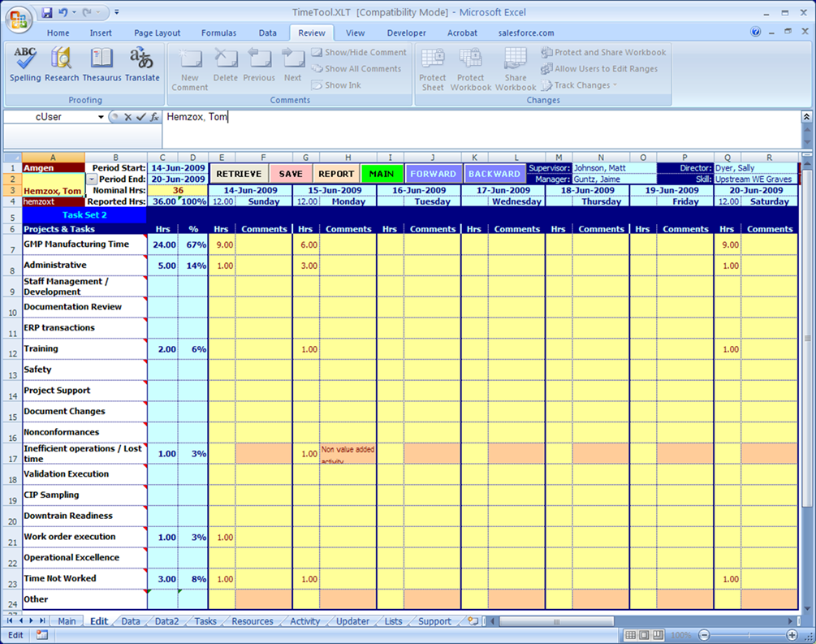Open the Formulas tab

218,32
